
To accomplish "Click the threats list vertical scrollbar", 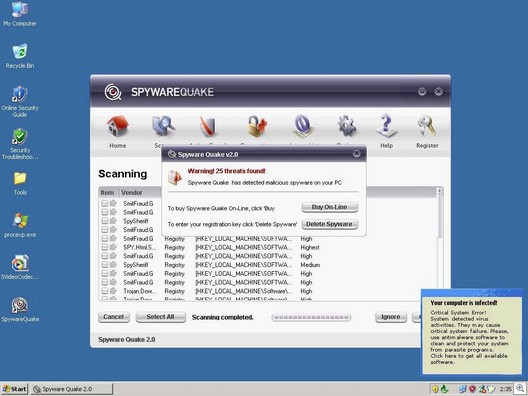I will click(x=439, y=244).
